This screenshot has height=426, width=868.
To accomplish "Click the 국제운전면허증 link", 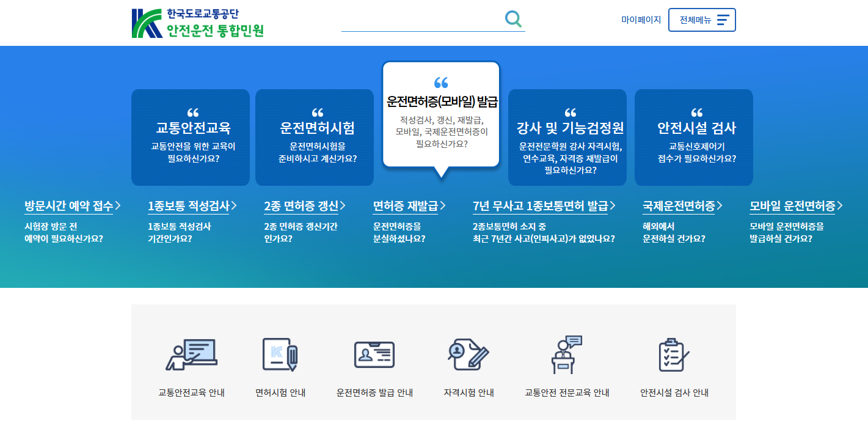I will point(677,207).
